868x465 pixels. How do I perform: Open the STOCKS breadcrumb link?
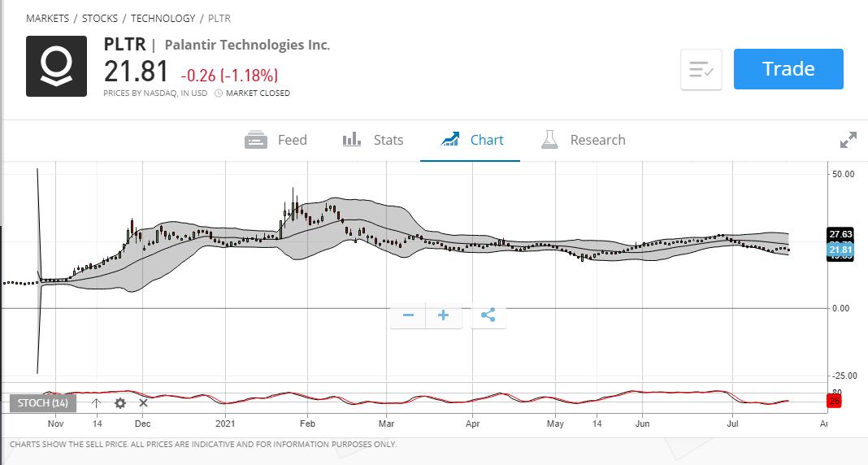[100, 18]
